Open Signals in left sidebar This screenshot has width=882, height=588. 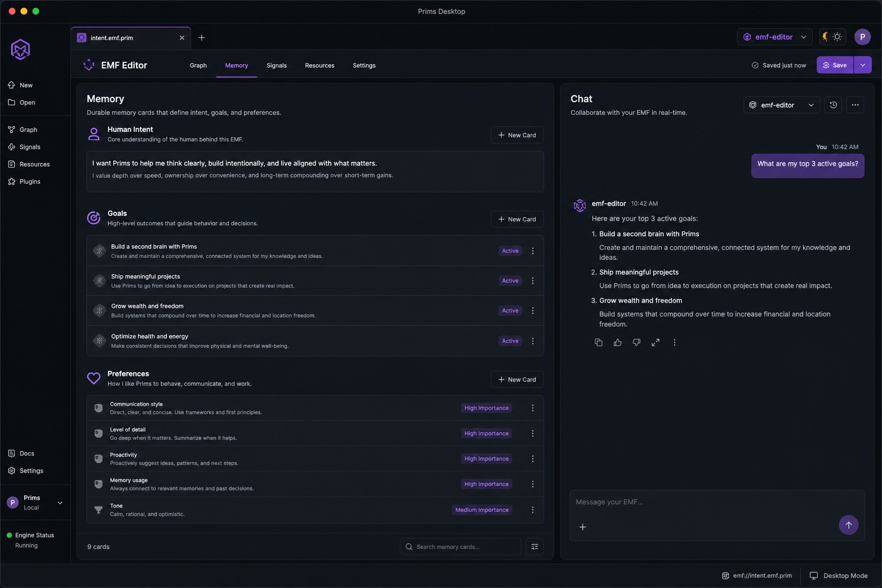[24, 147]
